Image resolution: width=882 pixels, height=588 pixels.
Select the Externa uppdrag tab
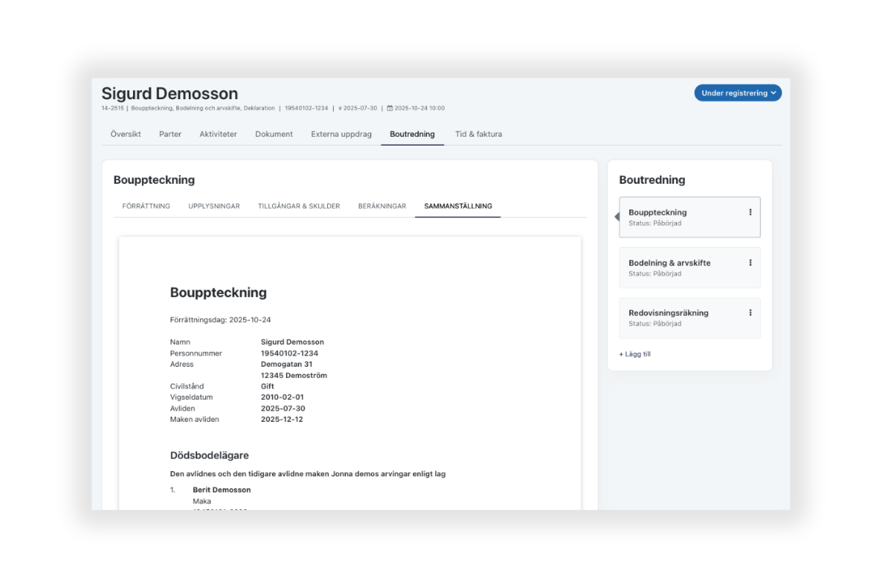coord(341,135)
